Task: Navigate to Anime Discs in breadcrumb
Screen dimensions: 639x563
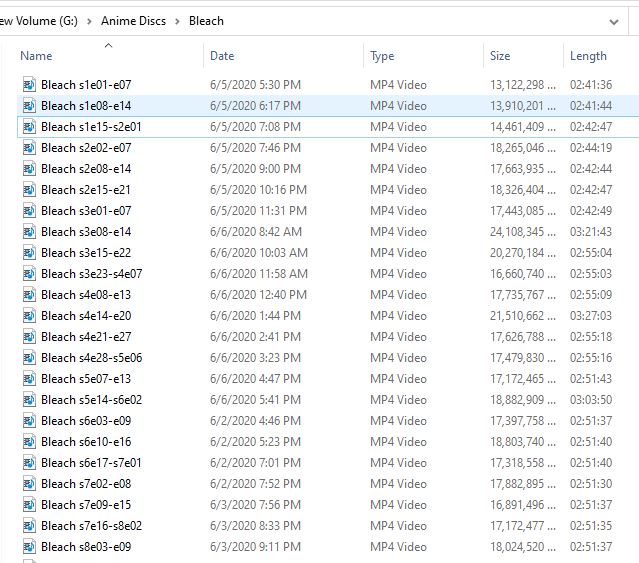Action: 134,21
